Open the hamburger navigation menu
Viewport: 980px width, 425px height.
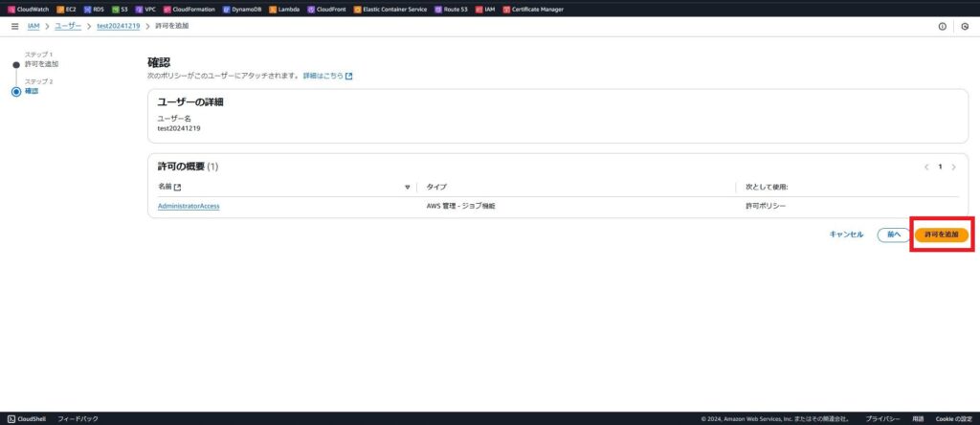tap(14, 26)
